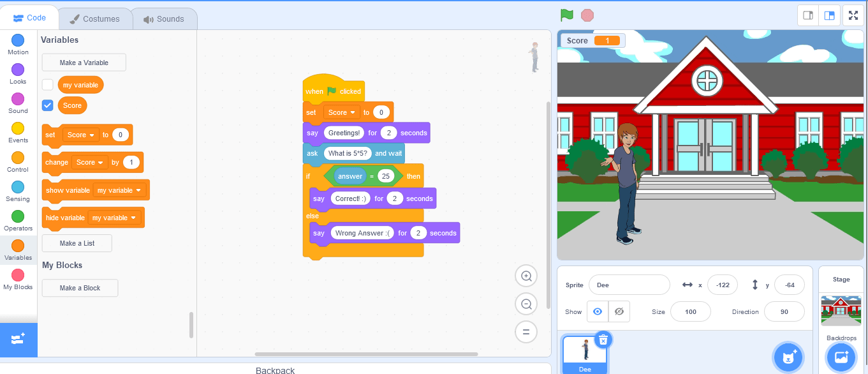Switch to the Costumes tab
The width and height of the screenshot is (868, 374).
pyautogui.click(x=95, y=19)
